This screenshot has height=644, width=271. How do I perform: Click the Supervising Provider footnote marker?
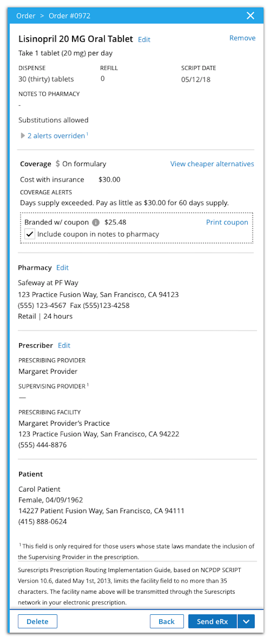click(x=88, y=385)
